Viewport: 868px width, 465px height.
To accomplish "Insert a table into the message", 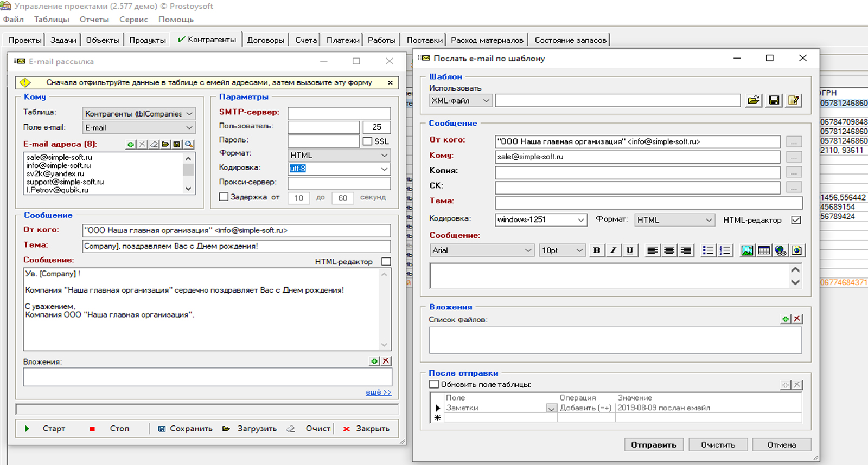I will [x=764, y=250].
